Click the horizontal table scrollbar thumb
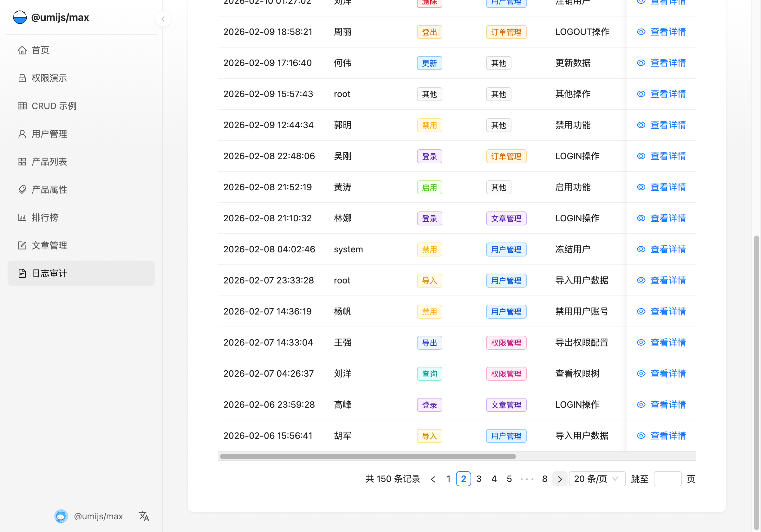The height and width of the screenshot is (532, 761). click(367, 457)
